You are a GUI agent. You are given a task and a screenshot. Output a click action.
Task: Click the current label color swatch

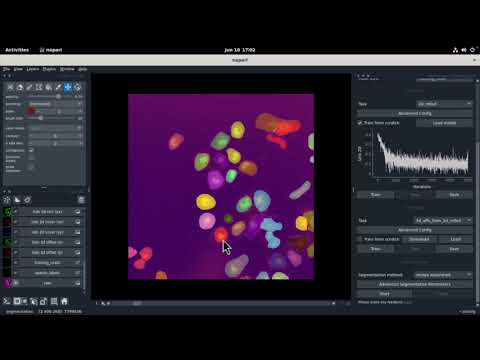pyautogui.click(x=32, y=111)
